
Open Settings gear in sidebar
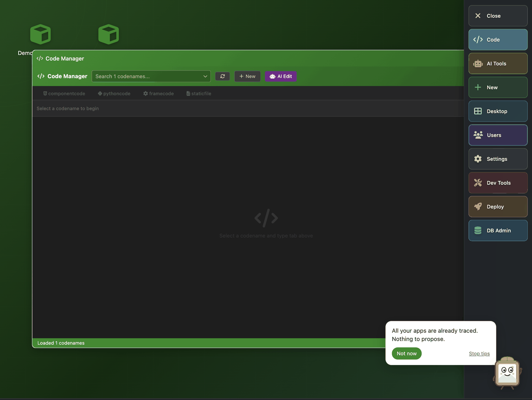pos(478,159)
